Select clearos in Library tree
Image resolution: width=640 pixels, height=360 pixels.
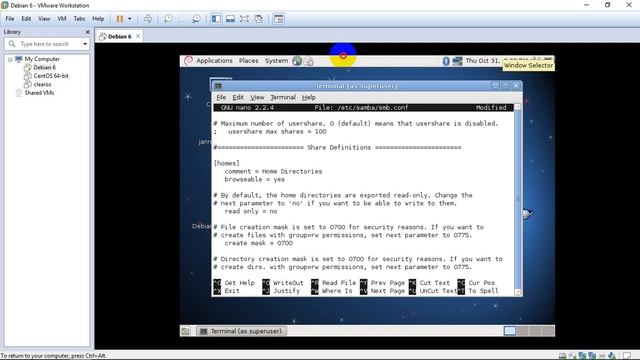[42, 84]
